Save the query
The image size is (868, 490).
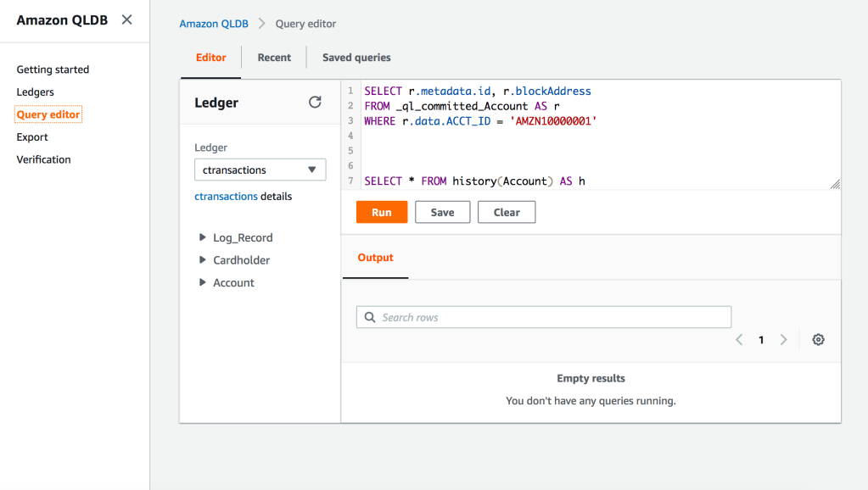[442, 212]
